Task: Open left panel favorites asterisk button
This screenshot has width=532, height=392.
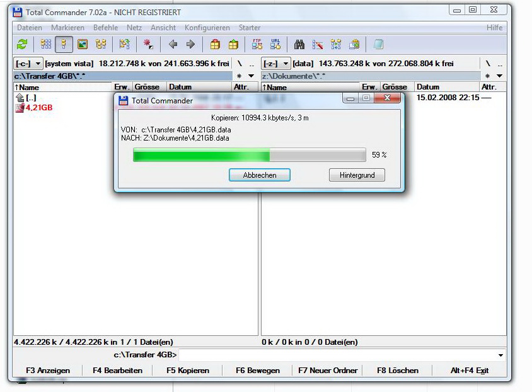Action: [239, 76]
